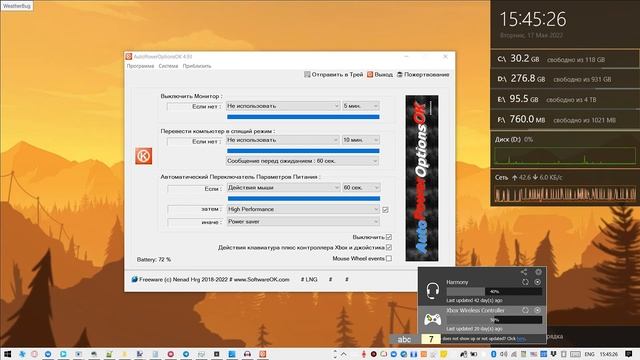Click the AutoPowerOptionsOK vertical banner image
Image resolution: width=640 pixels, height=360 pixels.
coord(422,178)
